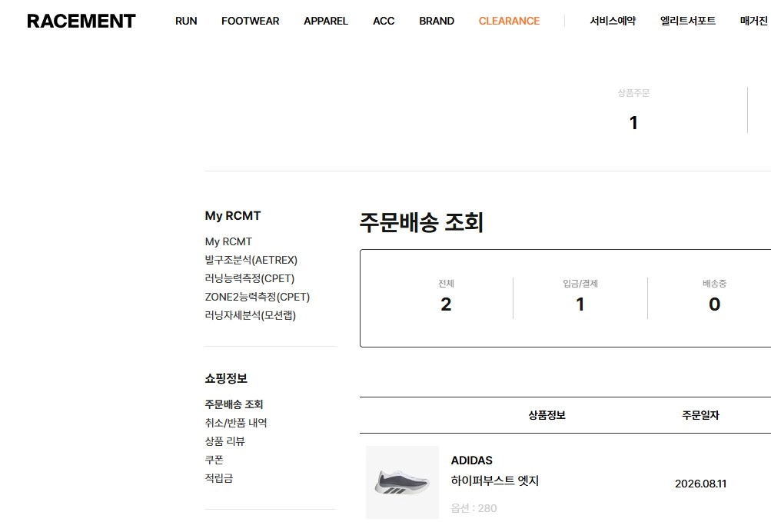The height and width of the screenshot is (532, 771).
Task: Open 발구조분석(AETREX) in the sidebar
Action: pos(251,260)
